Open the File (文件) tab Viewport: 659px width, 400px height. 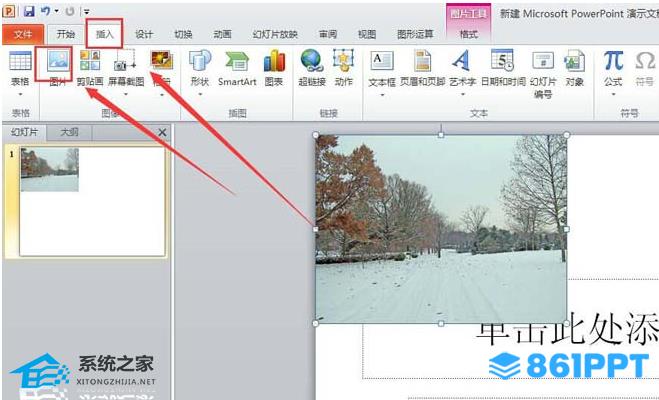pos(23,34)
